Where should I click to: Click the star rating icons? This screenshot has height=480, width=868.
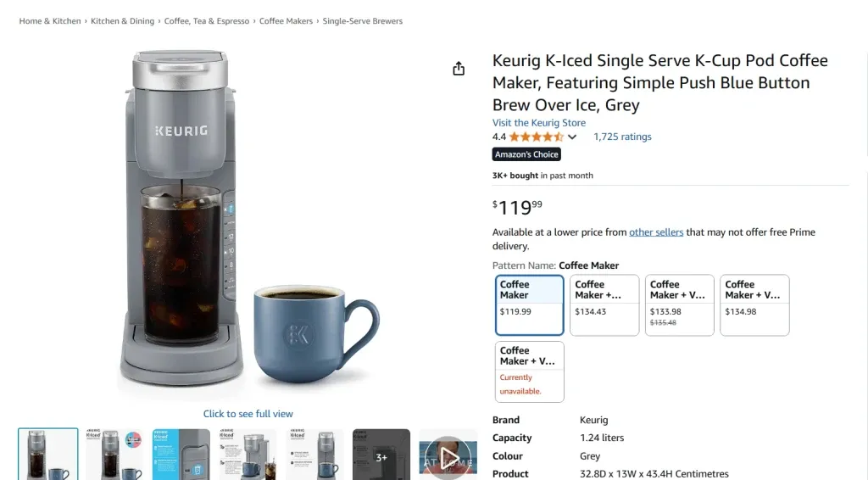[x=536, y=137]
